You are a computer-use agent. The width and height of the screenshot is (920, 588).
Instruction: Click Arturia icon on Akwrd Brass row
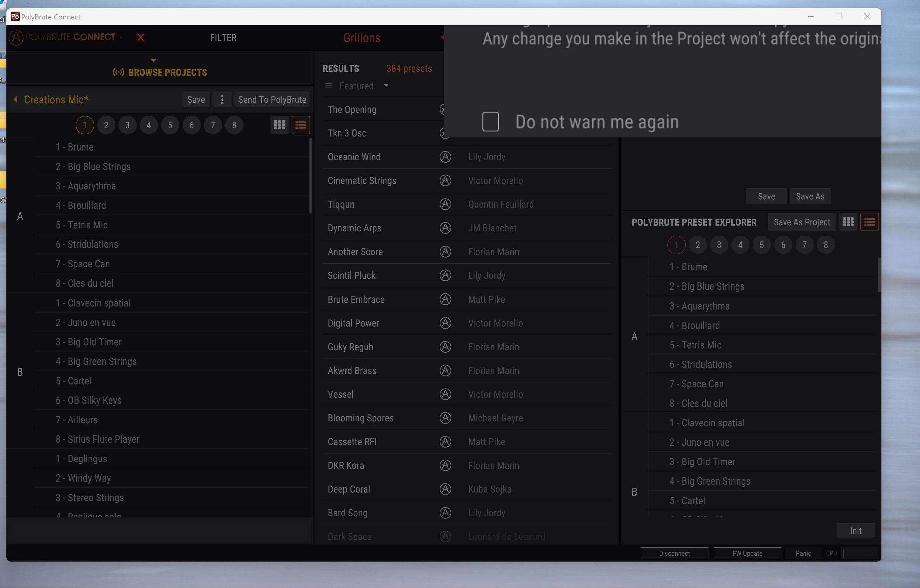point(445,371)
